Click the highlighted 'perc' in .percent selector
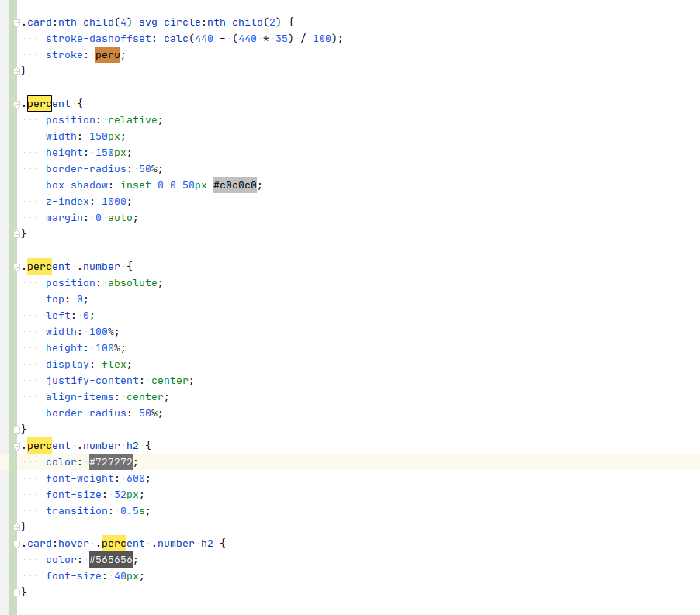 40,103
